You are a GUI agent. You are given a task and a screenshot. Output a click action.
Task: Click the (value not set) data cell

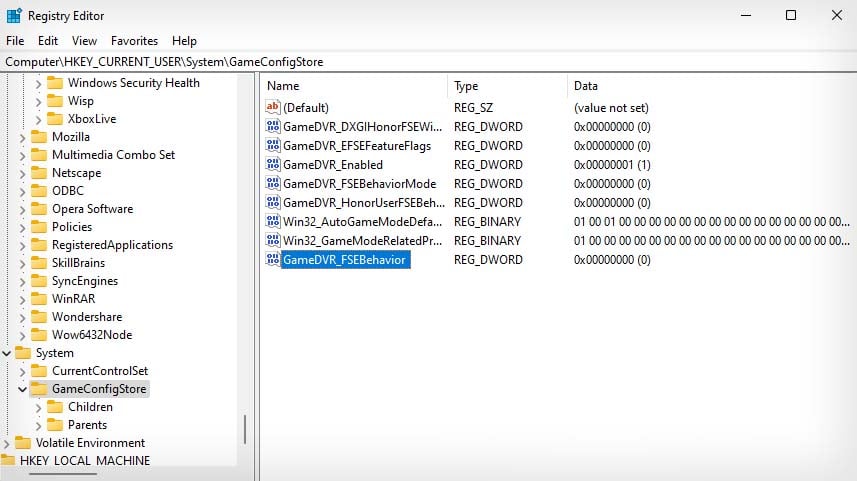click(611, 108)
